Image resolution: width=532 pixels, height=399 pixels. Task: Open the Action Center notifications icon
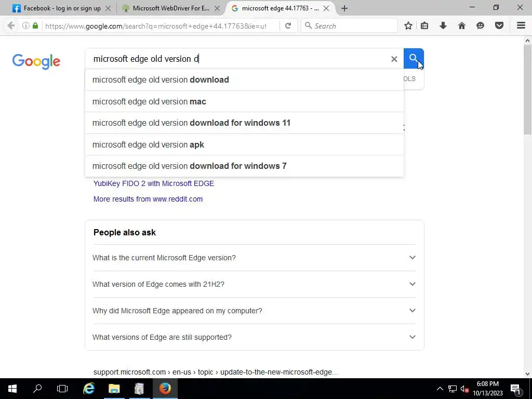coord(515,389)
